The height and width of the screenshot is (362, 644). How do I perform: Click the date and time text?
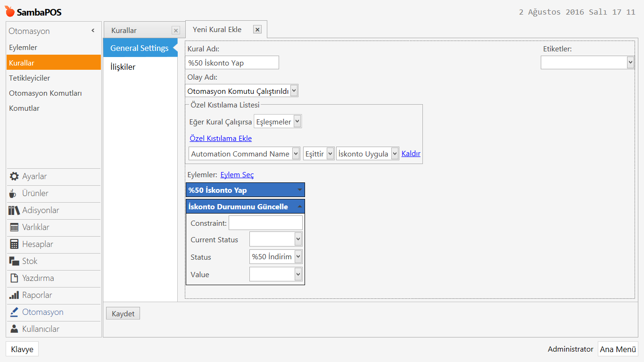tap(577, 12)
